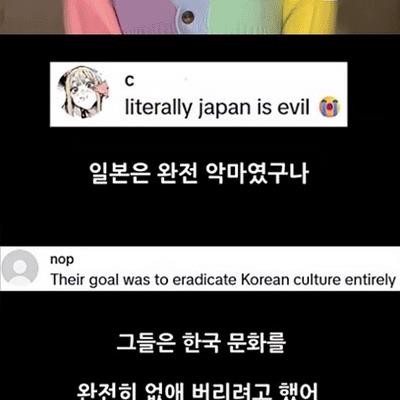
Task: Click the button on the cardigan
Action: pos(188,16)
